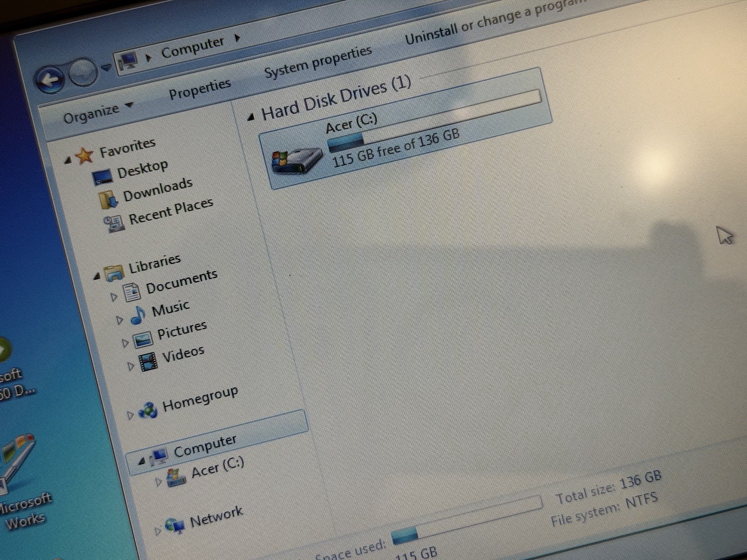Click the Network icon in navigation pane

pos(176,526)
